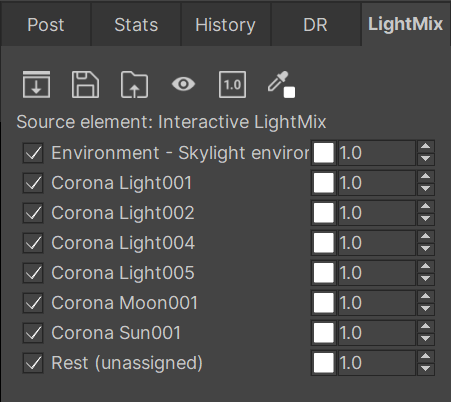Click the floppy disk save icon

click(85, 84)
